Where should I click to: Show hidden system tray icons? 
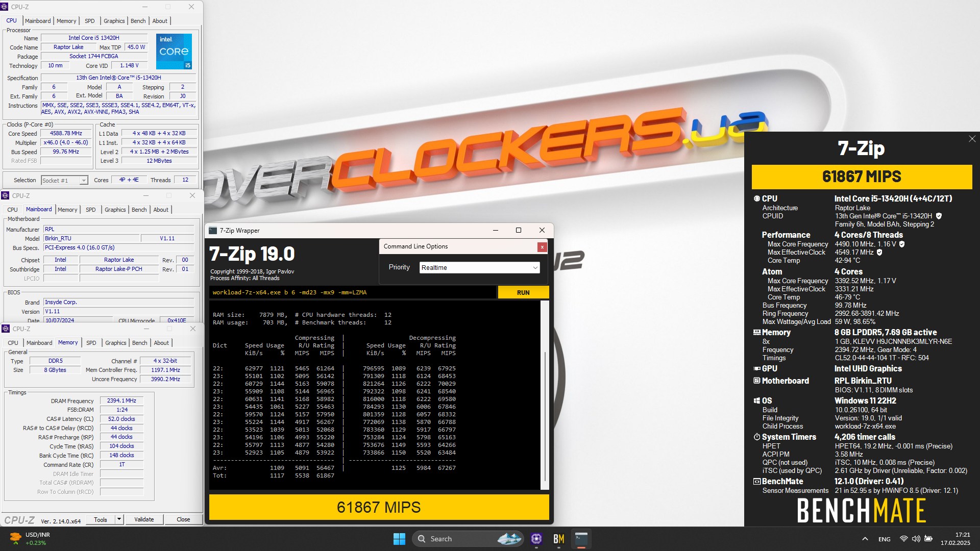click(865, 539)
